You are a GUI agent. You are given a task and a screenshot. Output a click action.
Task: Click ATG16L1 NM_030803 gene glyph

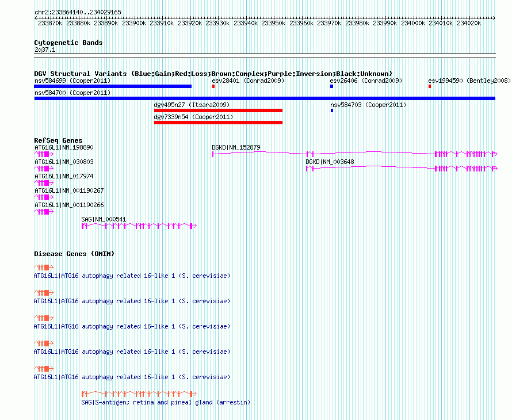pyautogui.click(x=44, y=169)
